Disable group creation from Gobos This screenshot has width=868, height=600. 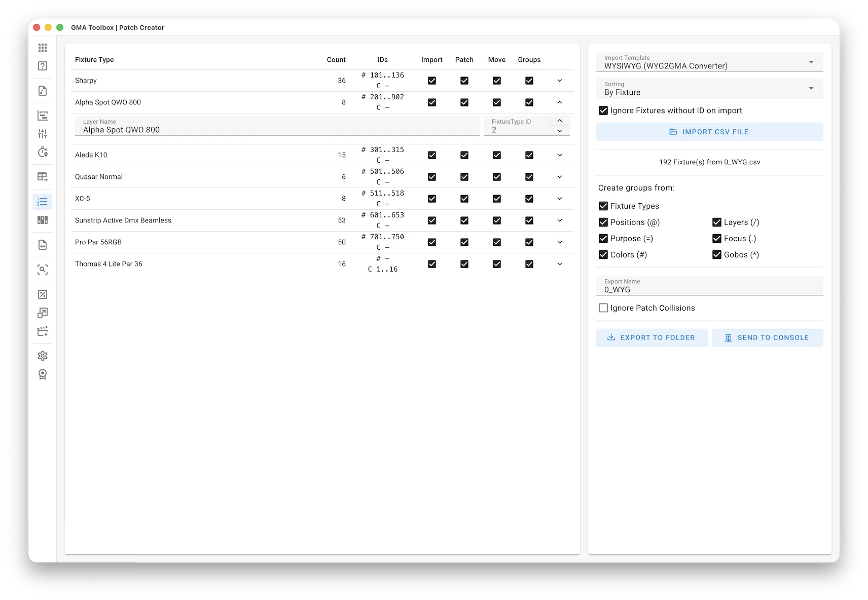[717, 254]
